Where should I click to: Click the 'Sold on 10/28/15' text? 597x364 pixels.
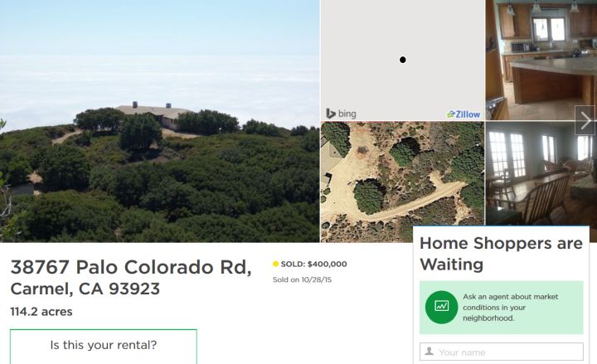point(302,279)
